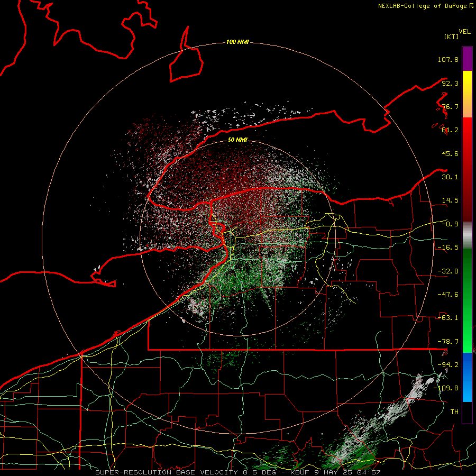Click the TH label on the legend
The height and width of the screenshot is (476, 476).
(x=454, y=412)
